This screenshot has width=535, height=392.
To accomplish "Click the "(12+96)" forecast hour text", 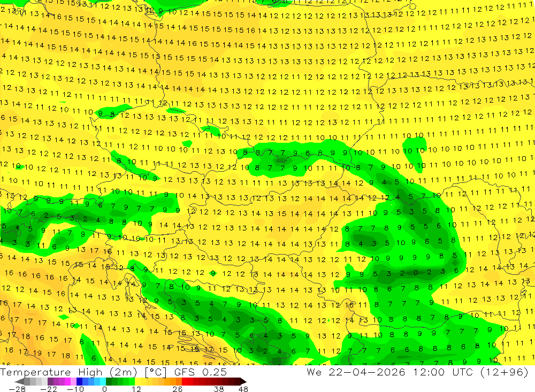I will (505, 372).
